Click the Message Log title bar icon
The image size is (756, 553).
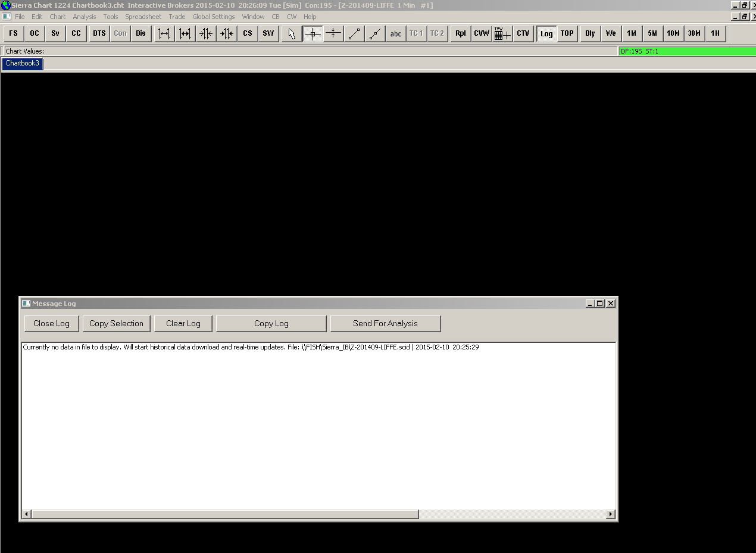26,304
